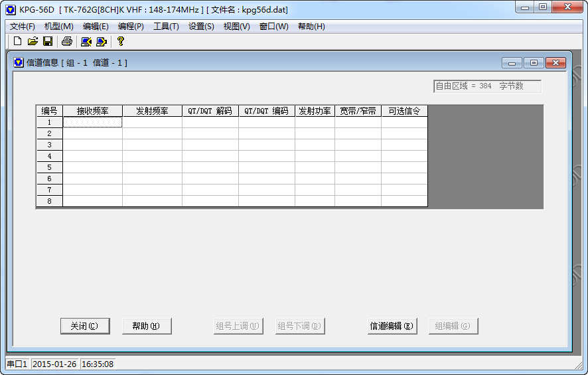The width and height of the screenshot is (588, 375).
Task: Select the receive frequency cell of row 1
Action: [x=92, y=122]
